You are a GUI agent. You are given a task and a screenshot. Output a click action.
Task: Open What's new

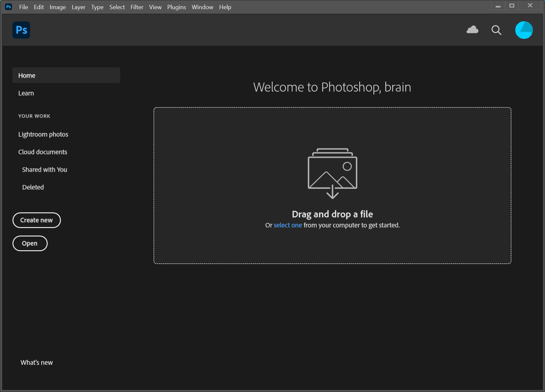point(37,362)
